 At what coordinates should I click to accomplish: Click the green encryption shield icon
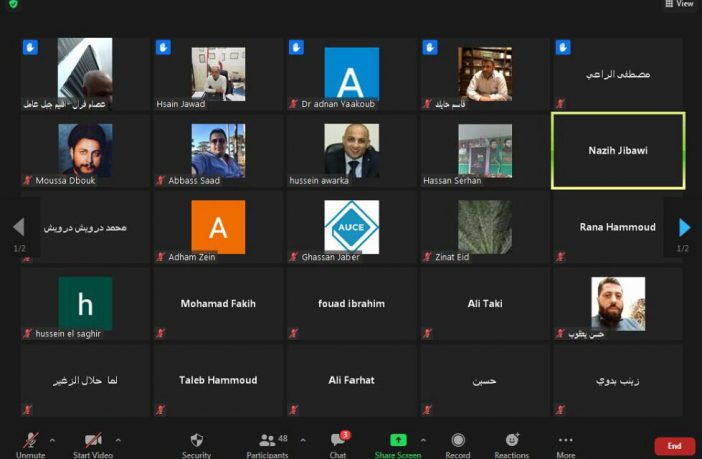point(11,5)
